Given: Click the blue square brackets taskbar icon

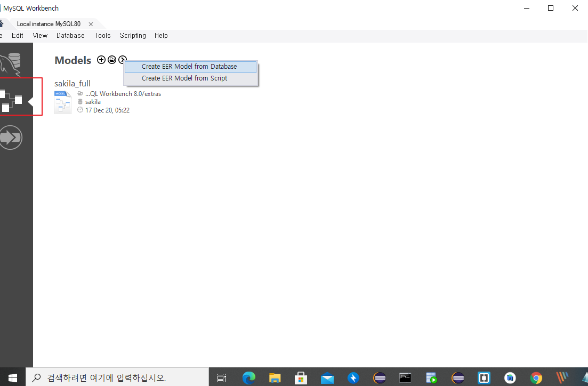Looking at the screenshot, I should 484,378.
